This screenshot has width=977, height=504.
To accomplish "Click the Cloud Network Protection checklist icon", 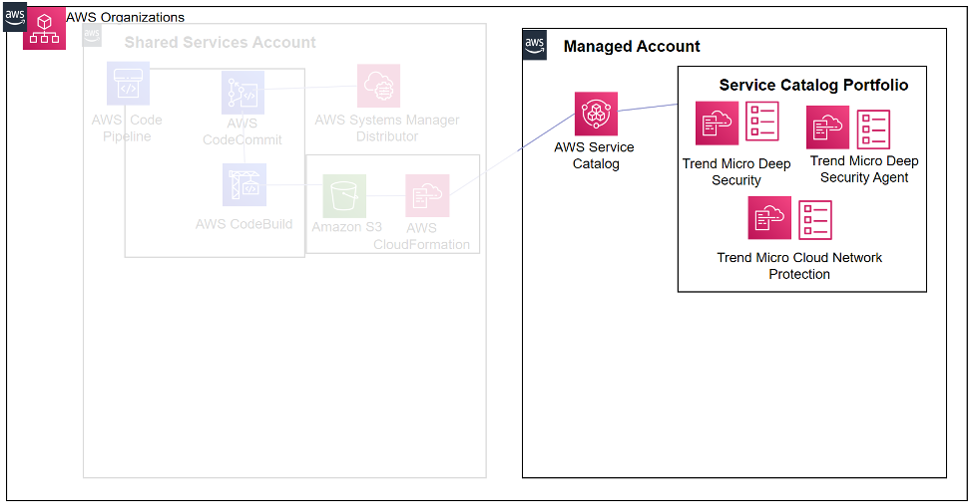I will [x=815, y=219].
